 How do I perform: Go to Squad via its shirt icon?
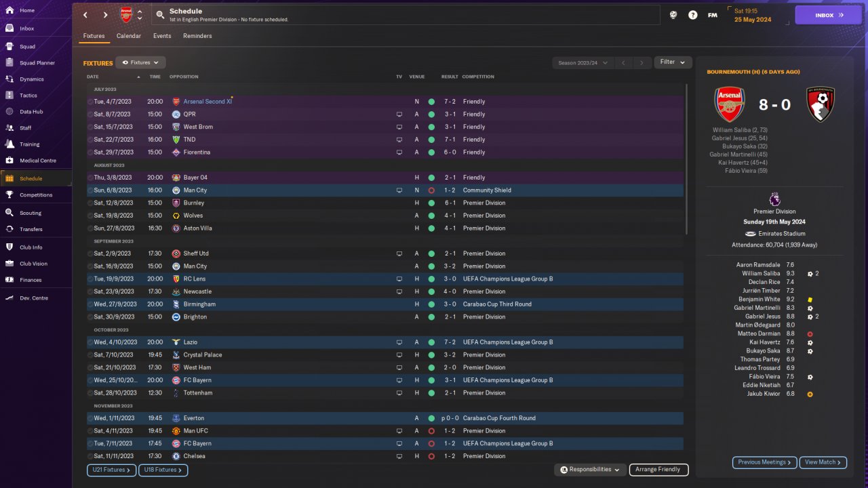pyautogui.click(x=9, y=47)
